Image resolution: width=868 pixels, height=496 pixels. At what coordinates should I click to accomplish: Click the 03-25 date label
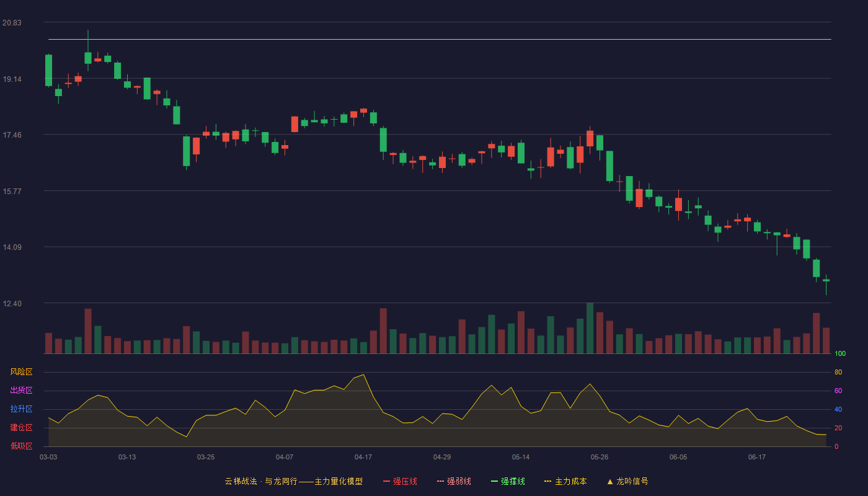[x=206, y=457]
